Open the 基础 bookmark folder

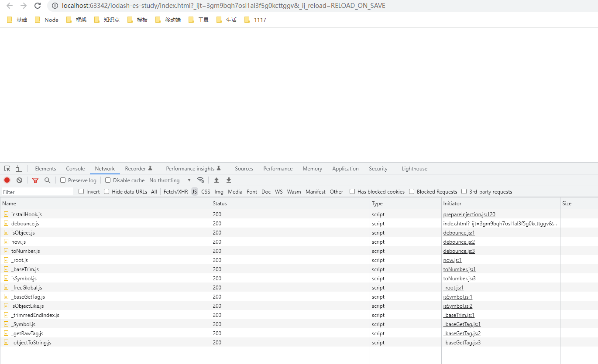click(x=17, y=20)
